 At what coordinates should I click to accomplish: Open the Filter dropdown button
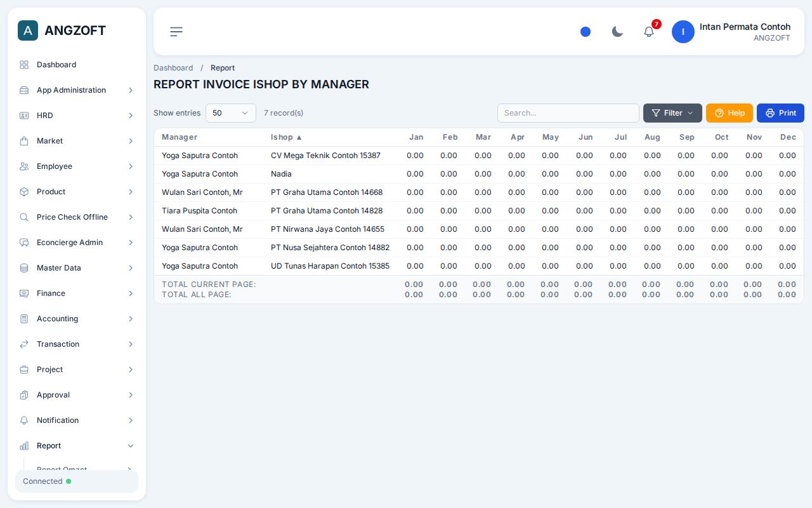672,113
